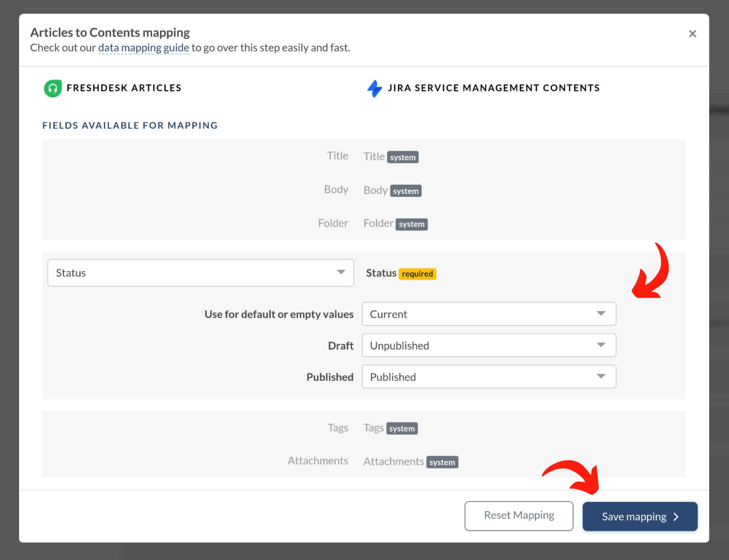Open the Published status mapping dropdown
Screen dimensions: 729x560
point(489,377)
